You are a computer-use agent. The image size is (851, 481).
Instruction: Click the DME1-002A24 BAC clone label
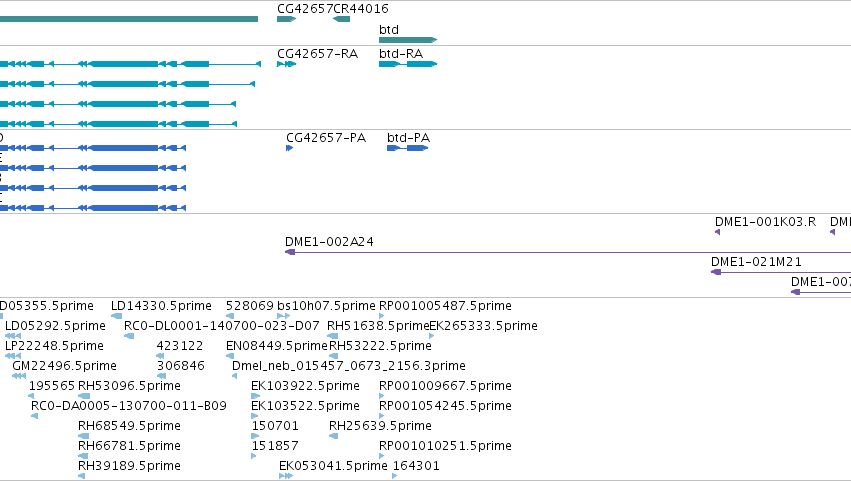point(329,242)
